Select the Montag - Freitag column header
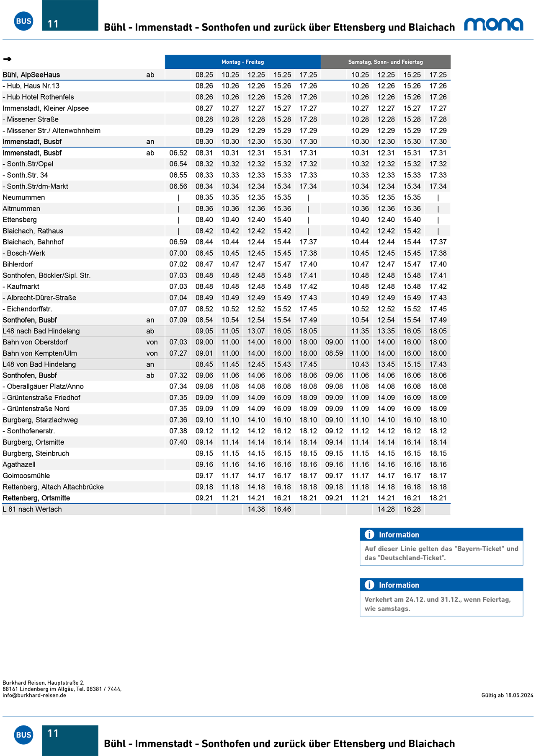The image size is (536, 756). pyautogui.click(x=243, y=62)
